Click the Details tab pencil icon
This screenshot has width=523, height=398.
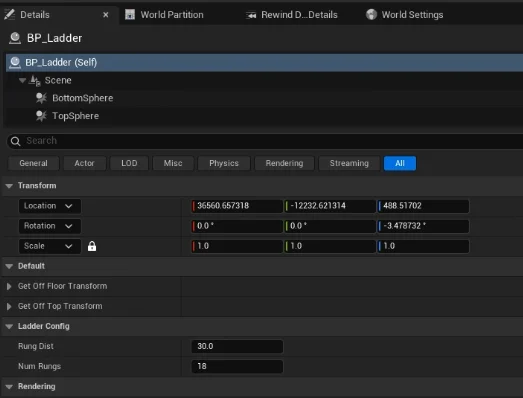pos(9,14)
